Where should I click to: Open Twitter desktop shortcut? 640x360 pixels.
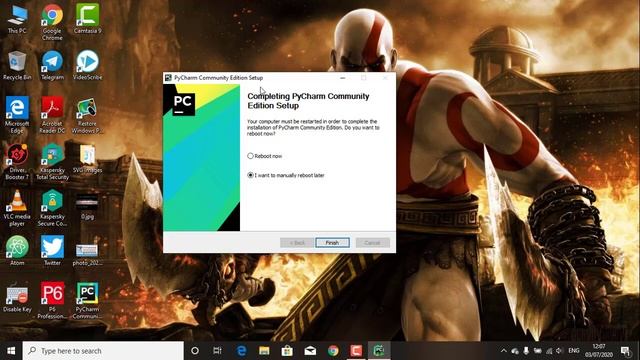coord(52,251)
